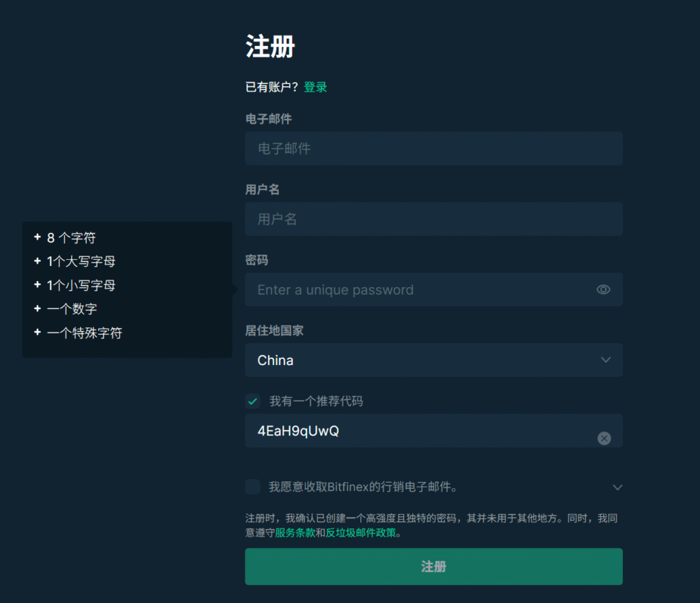Screen dimensions: 700x603
Task: Open the 反垃圾邮件政策 policy link
Action: click(x=361, y=533)
